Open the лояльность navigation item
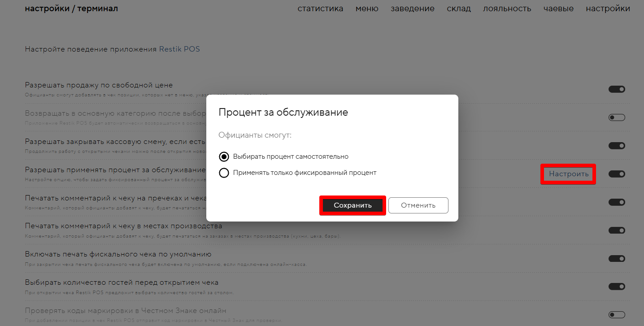The height and width of the screenshot is (326, 644). tap(507, 9)
